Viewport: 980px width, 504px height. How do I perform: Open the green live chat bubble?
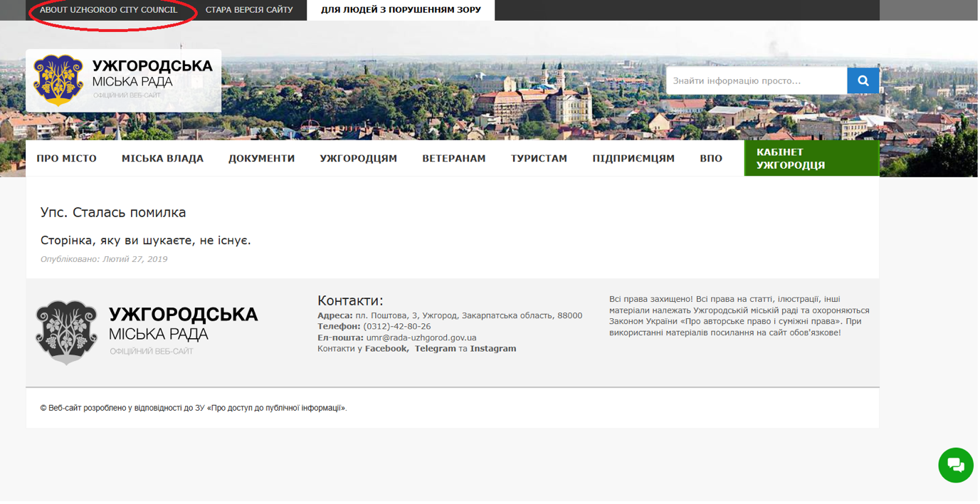point(957,466)
